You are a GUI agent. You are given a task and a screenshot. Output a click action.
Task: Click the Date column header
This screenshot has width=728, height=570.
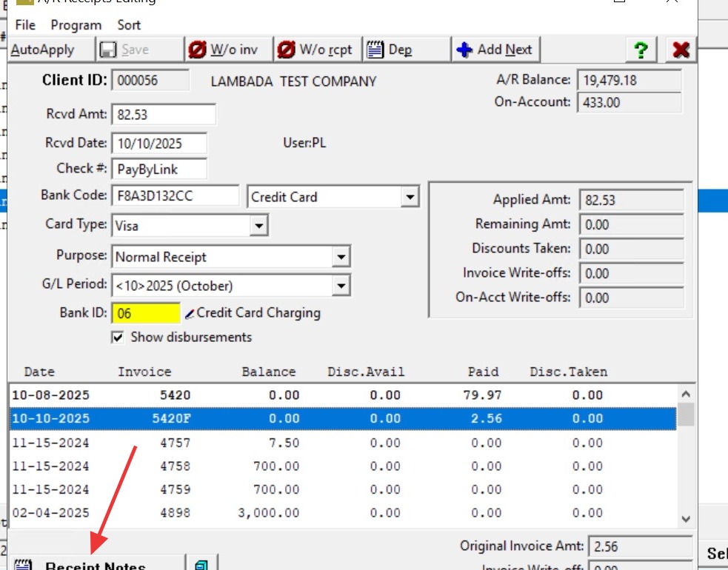point(39,372)
